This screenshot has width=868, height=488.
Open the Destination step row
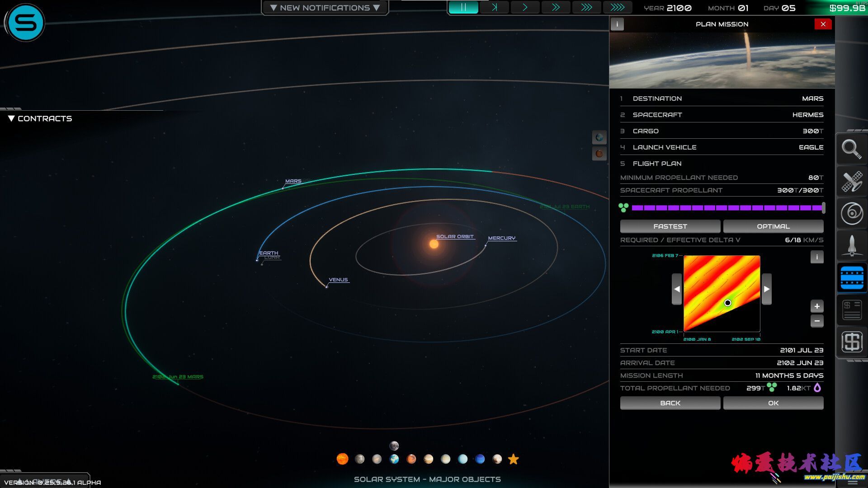point(722,99)
